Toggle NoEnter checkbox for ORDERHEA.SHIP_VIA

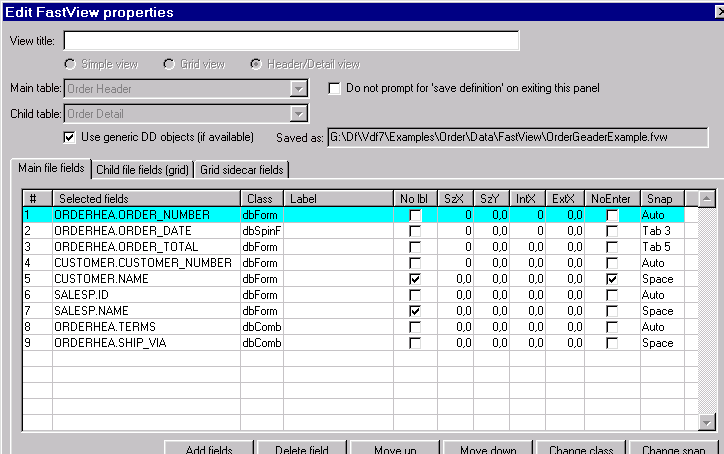point(612,343)
